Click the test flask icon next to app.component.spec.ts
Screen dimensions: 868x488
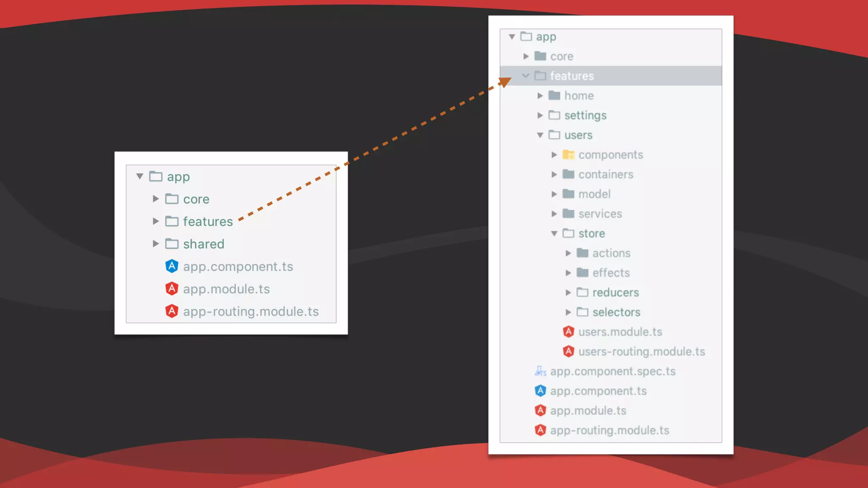[540, 371]
